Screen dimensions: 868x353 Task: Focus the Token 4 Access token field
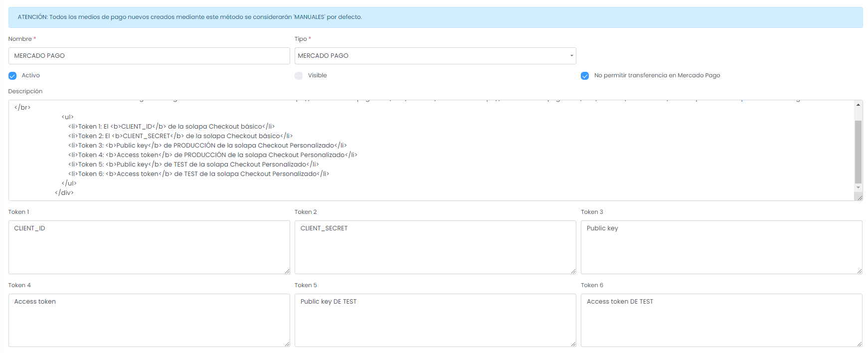pyautogui.click(x=149, y=321)
